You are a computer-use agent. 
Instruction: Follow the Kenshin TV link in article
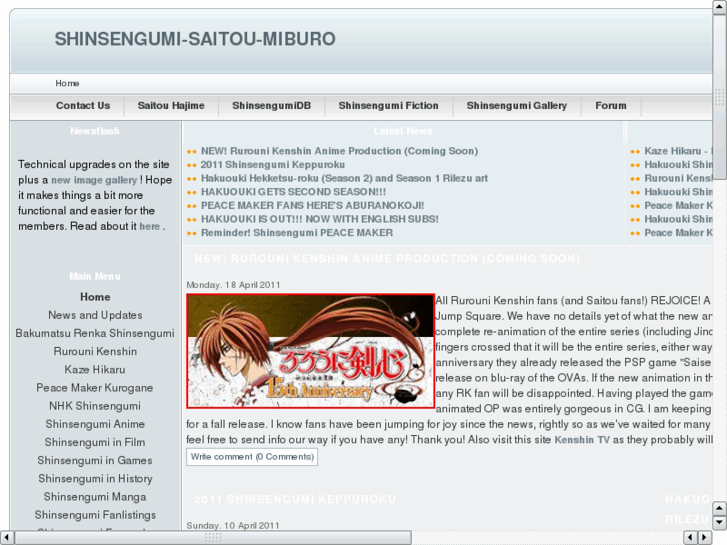582,440
